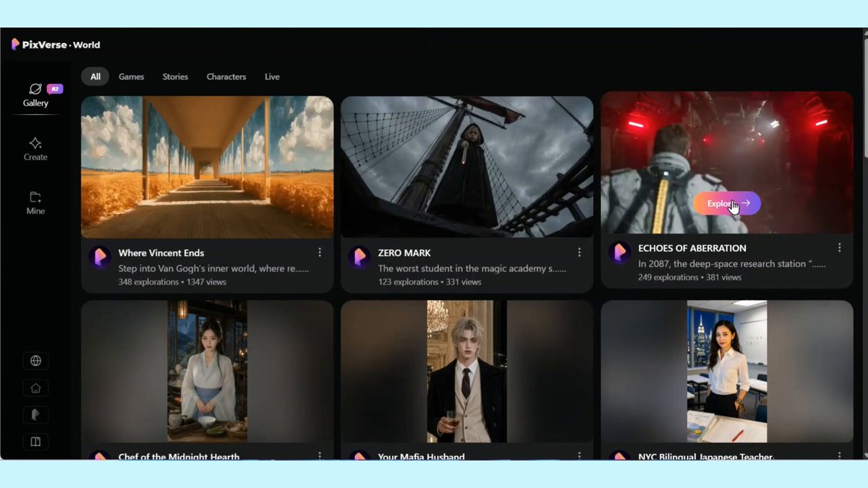Click the creator avatar beside ECHOES OF ABERRATION
Viewport: 868px width, 488px height.
pyautogui.click(x=619, y=252)
